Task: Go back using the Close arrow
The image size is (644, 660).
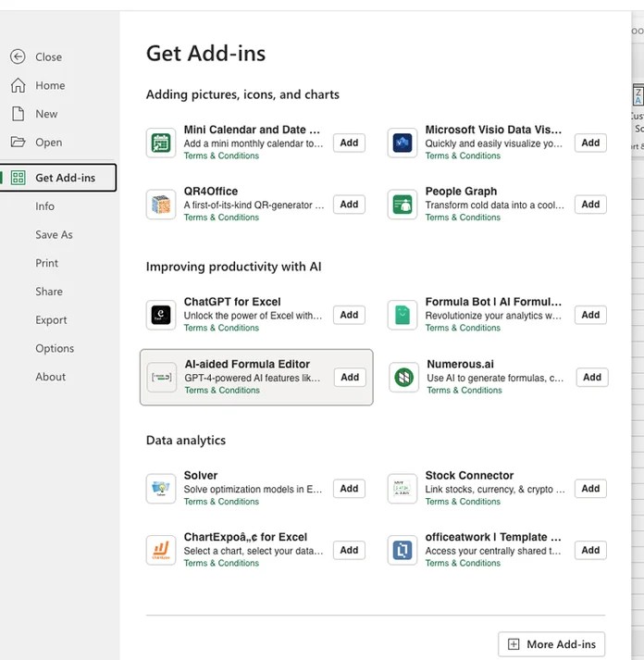Action: tap(18, 56)
